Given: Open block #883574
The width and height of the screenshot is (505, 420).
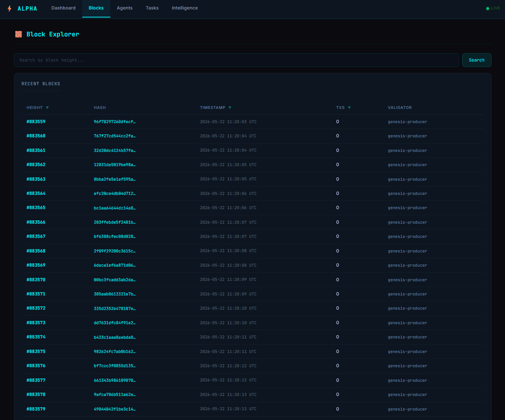Looking at the screenshot, I should click(36, 337).
